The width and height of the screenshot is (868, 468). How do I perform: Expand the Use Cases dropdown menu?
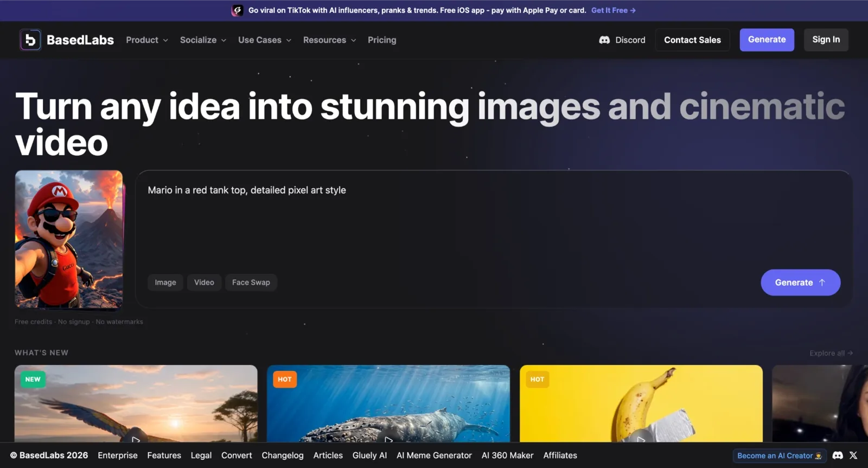coord(265,40)
